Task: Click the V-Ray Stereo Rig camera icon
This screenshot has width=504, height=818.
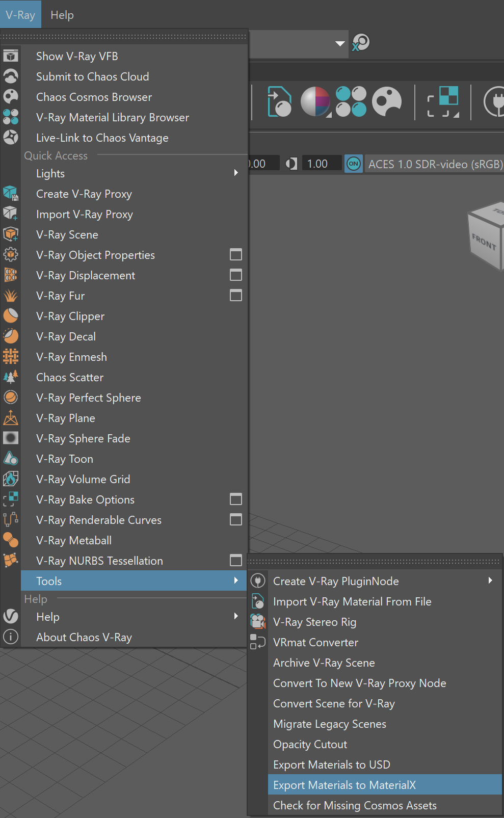Action: 258,621
